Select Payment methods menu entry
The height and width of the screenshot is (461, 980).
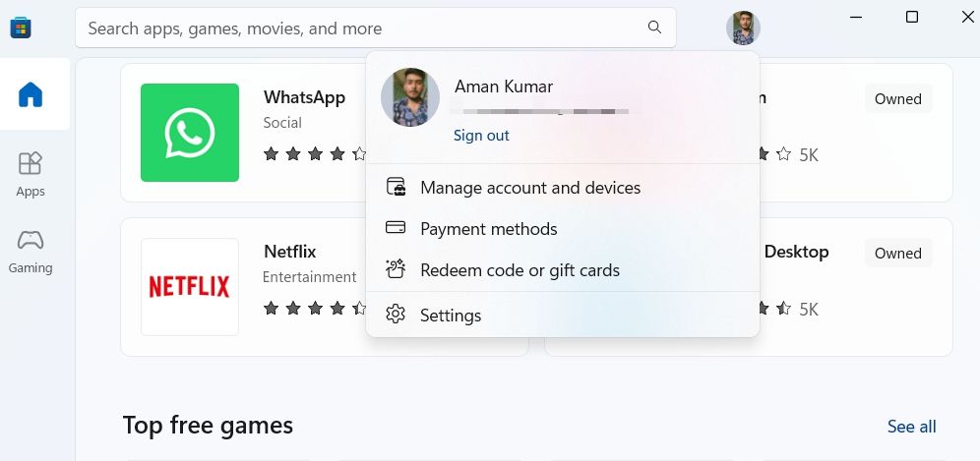point(563,229)
